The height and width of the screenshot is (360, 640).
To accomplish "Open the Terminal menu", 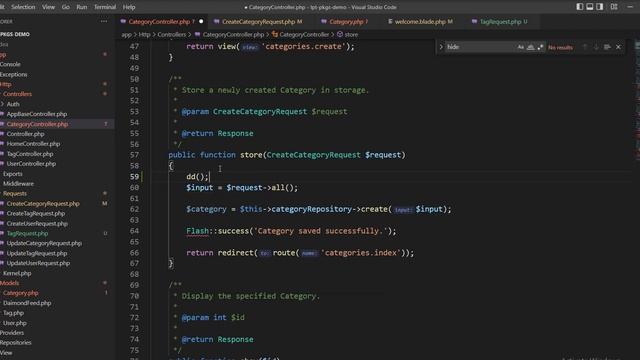I will pyautogui.click(x=105, y=7).
